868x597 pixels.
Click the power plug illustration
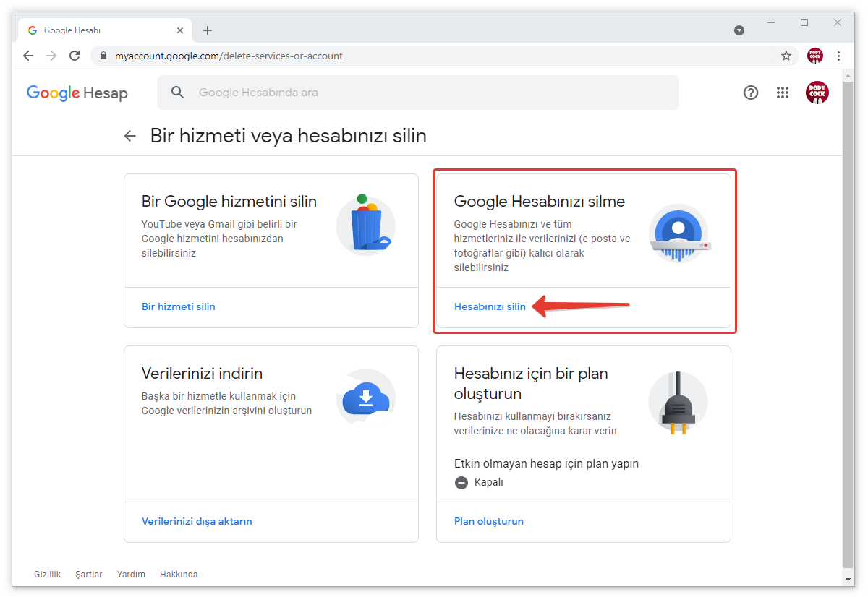[678, 402]
